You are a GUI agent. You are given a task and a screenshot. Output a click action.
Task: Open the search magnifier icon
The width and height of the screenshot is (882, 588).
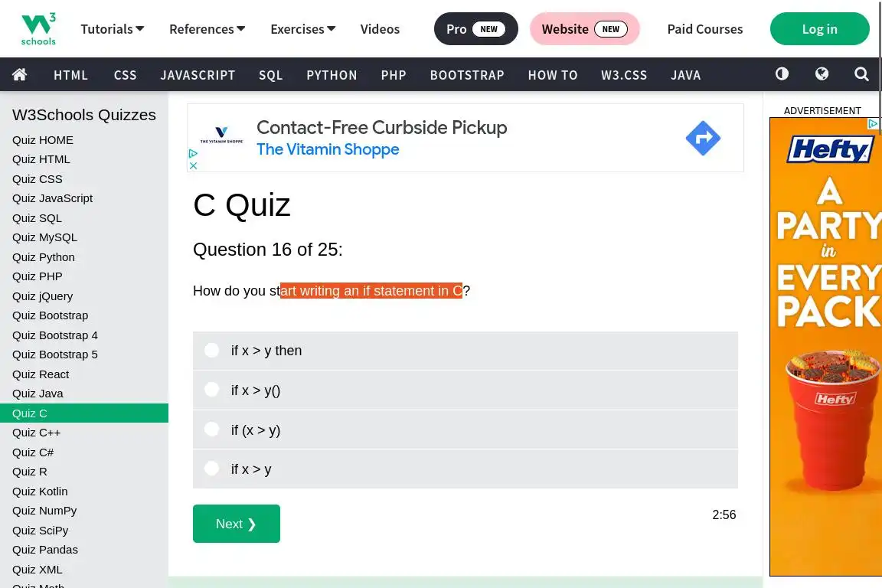click(x=861, y=74)
